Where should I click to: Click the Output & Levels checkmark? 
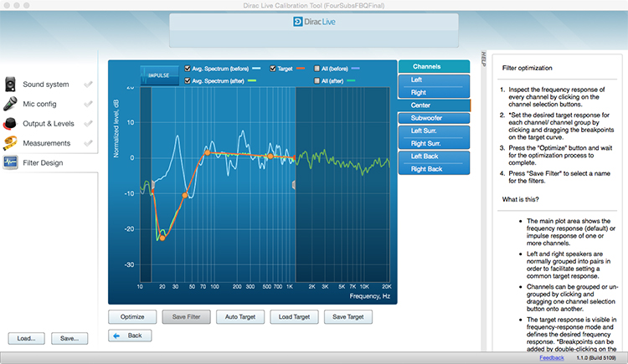[88, 123]
